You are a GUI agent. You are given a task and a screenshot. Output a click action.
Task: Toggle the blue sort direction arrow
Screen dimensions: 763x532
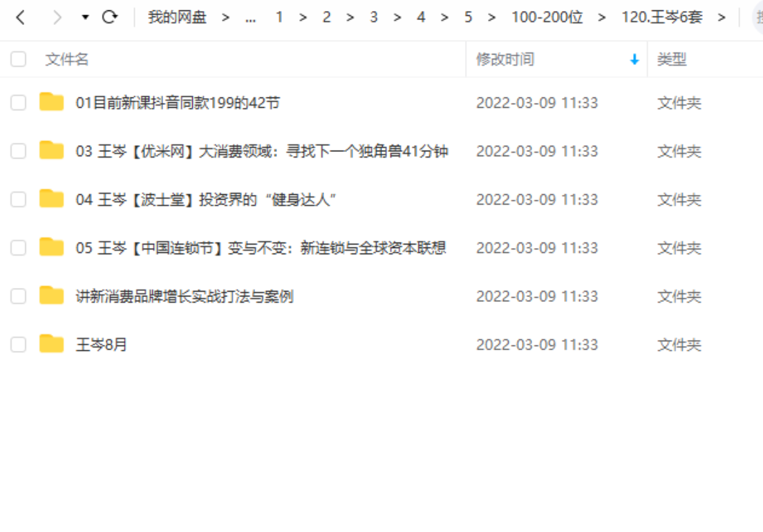[634, 59]
